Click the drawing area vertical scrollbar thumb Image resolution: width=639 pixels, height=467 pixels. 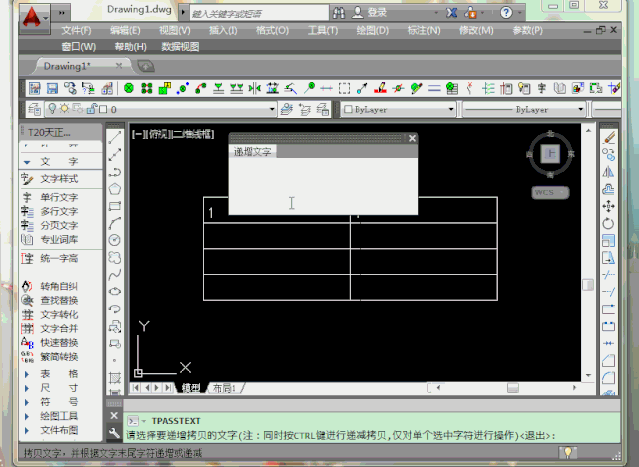point(588,284)
